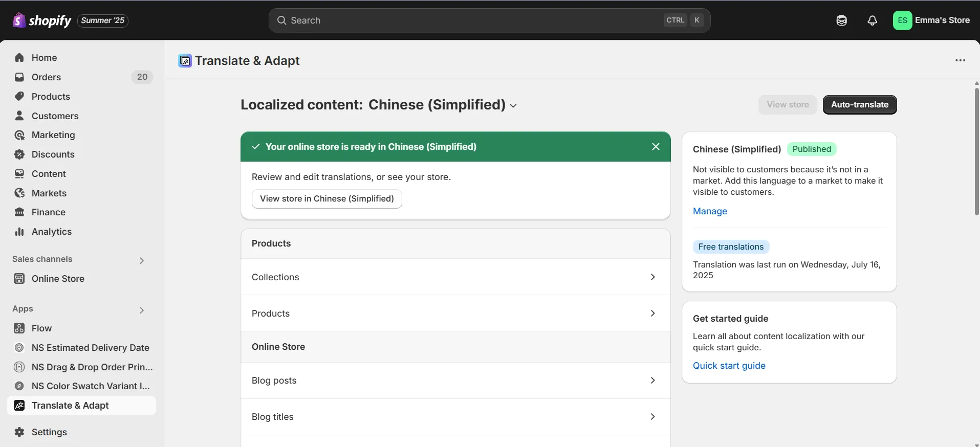
Task: Click the Discounts badge icon
Action: 19,154
